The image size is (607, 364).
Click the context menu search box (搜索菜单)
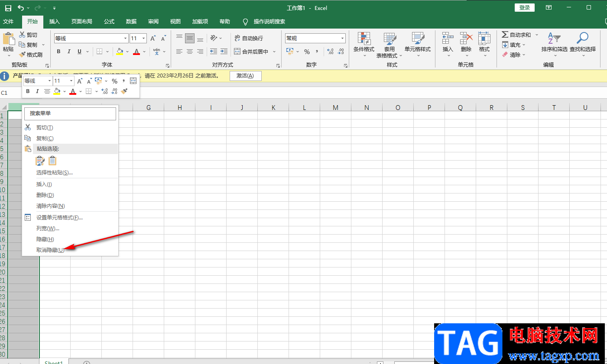(x=70, y=113)
